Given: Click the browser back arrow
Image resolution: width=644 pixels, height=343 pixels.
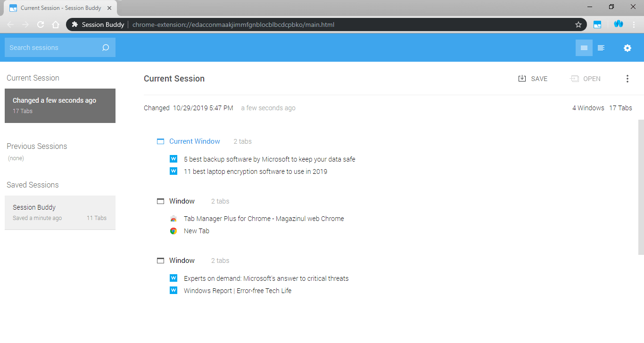Looking at the screenshot, I should click(10, 24).
